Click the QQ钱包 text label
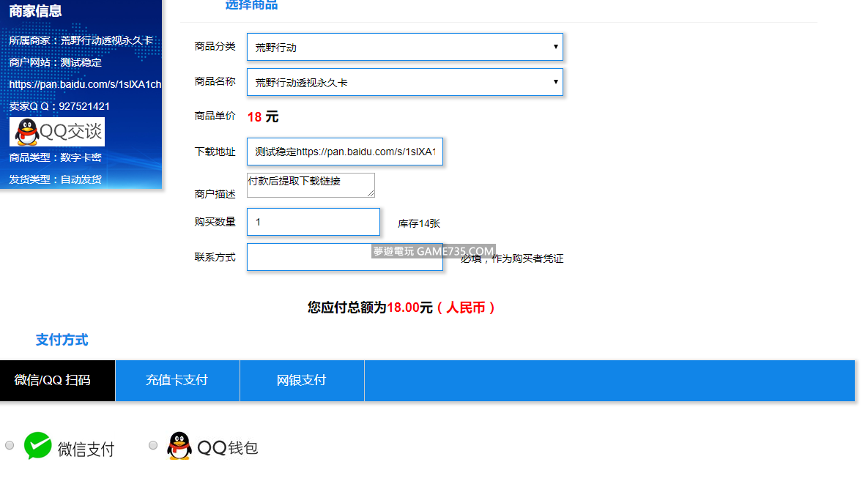Viewport: 868px width, 503px height. point(228,447)
